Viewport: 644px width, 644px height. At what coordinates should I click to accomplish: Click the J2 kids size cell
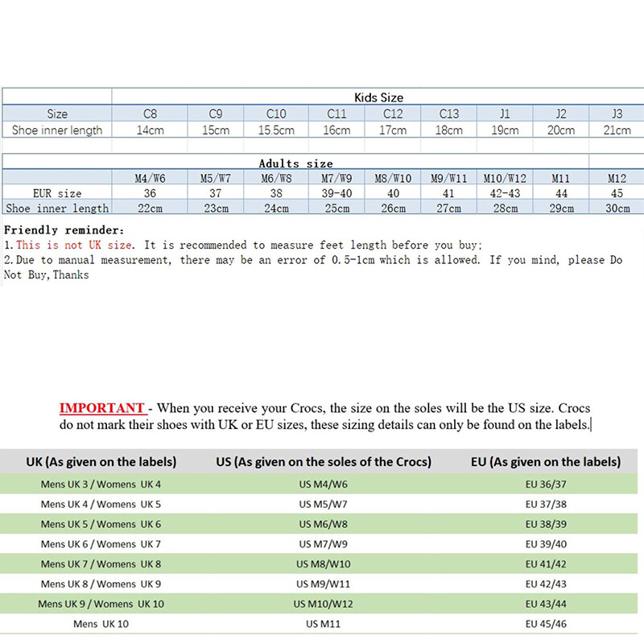tap(561, 114)
